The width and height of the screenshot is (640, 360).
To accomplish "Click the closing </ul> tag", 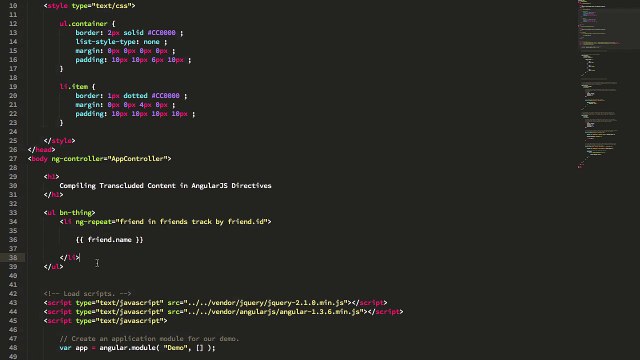I will coord(53,267).
